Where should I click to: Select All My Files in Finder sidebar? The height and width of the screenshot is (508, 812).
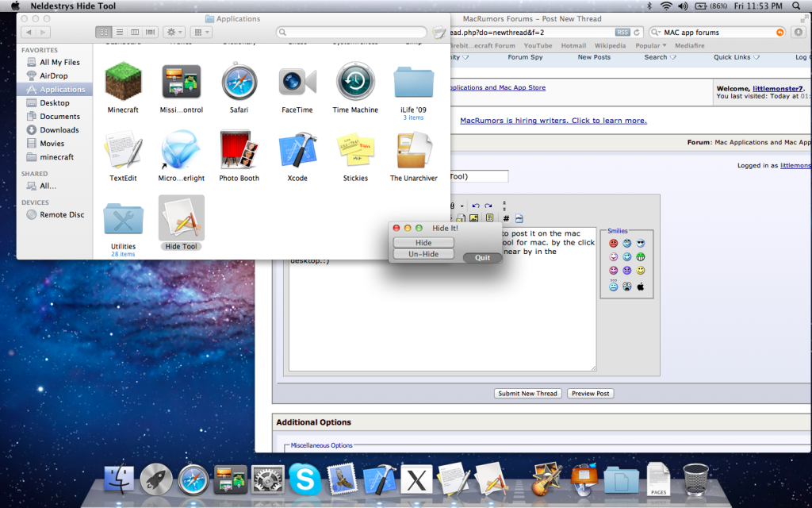(x=55, y=62)
